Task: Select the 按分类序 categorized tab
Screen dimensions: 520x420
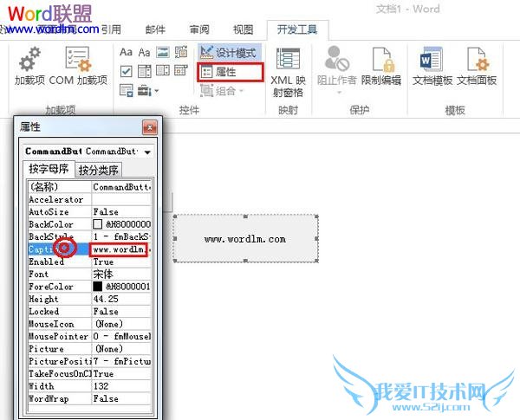Action: (x=98, y=170)
